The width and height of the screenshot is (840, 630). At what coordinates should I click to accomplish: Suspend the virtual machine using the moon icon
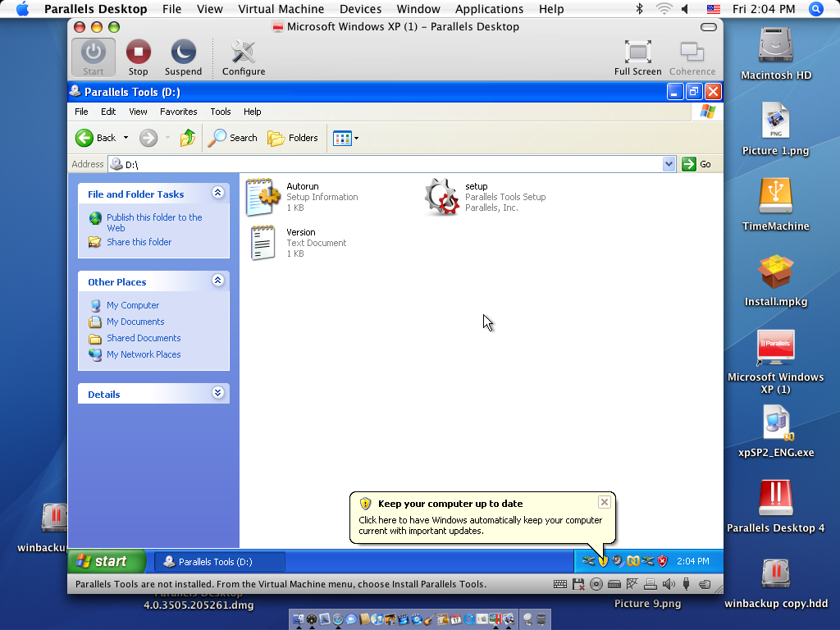(x=183, y=57)
